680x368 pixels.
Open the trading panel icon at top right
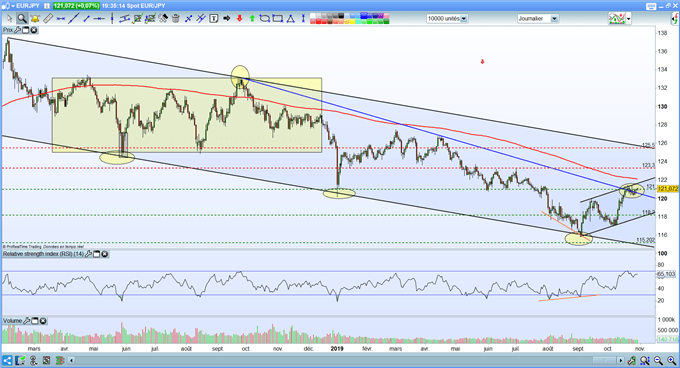675,19
